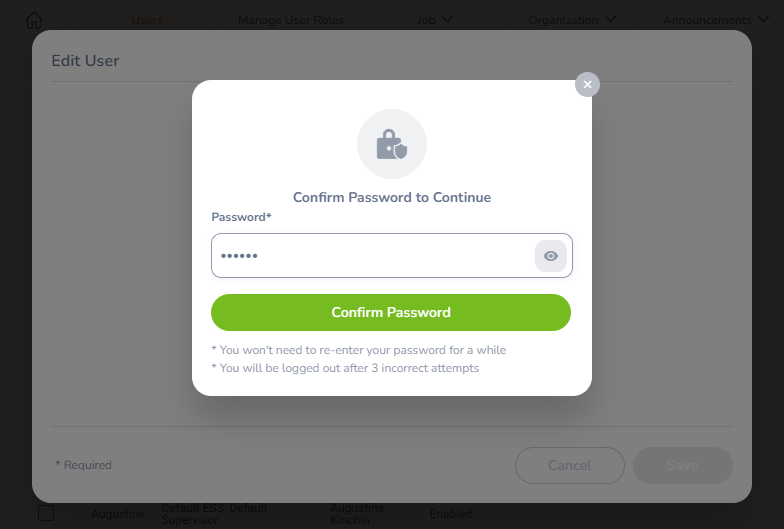Expand the chevron next to Announcements
This screenshot has height=529, width=784.
[x=763, y=20]
